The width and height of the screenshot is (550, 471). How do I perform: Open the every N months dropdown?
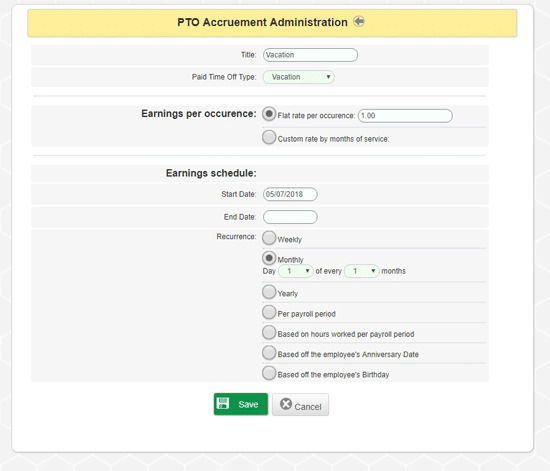[x=362, y=271]
